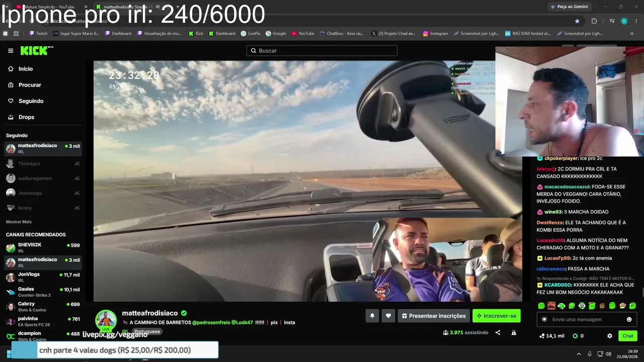Open the YouTube bookmark
This screenshot has width=644, height=362.
click(x=303, y=34)
